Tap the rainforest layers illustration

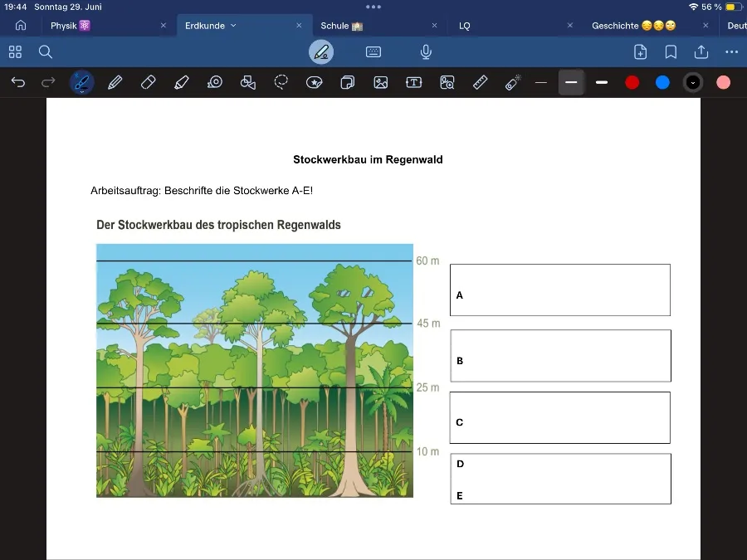point(255,371)
